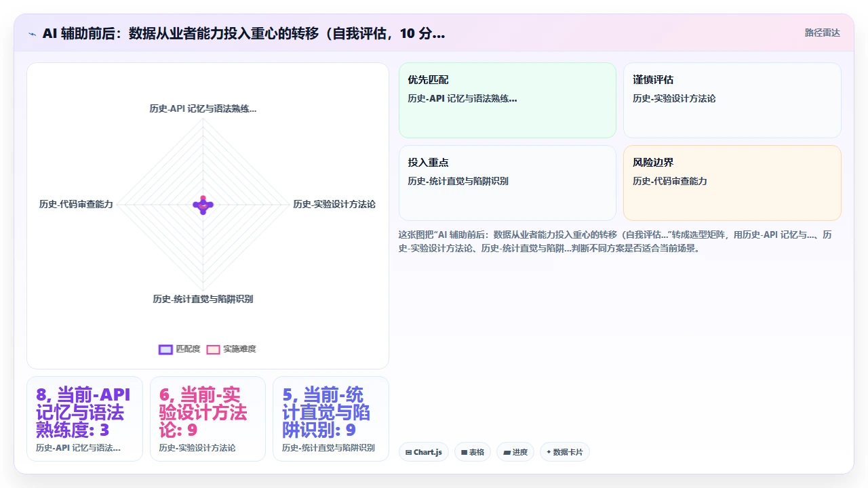Screen dimensions: 868x488
Task: Click the 数据卡片 sparkle icon
Action: coord(549,452)
